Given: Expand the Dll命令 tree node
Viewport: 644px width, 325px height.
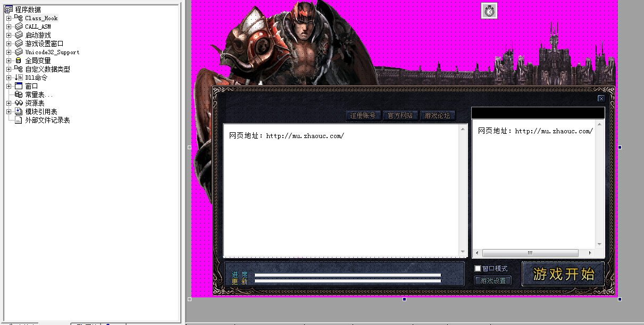Looking at the screenshot, I should click(9, 78).
